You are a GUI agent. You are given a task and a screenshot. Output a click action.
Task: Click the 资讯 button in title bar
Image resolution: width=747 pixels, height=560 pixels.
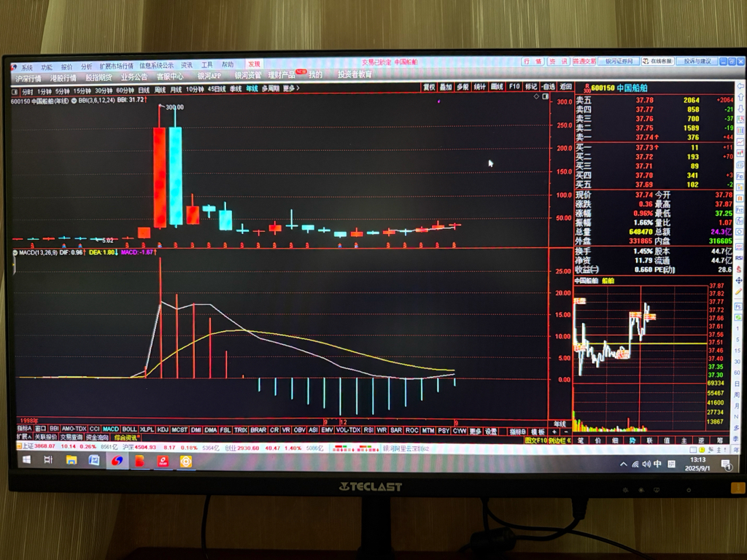(x=558, y=61)
